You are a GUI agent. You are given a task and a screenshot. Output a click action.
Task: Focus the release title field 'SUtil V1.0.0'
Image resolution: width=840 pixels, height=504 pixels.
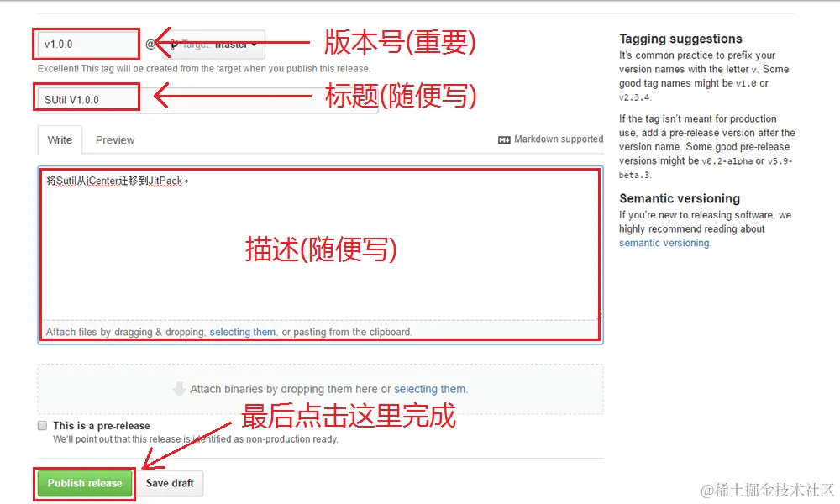(207, 100)
